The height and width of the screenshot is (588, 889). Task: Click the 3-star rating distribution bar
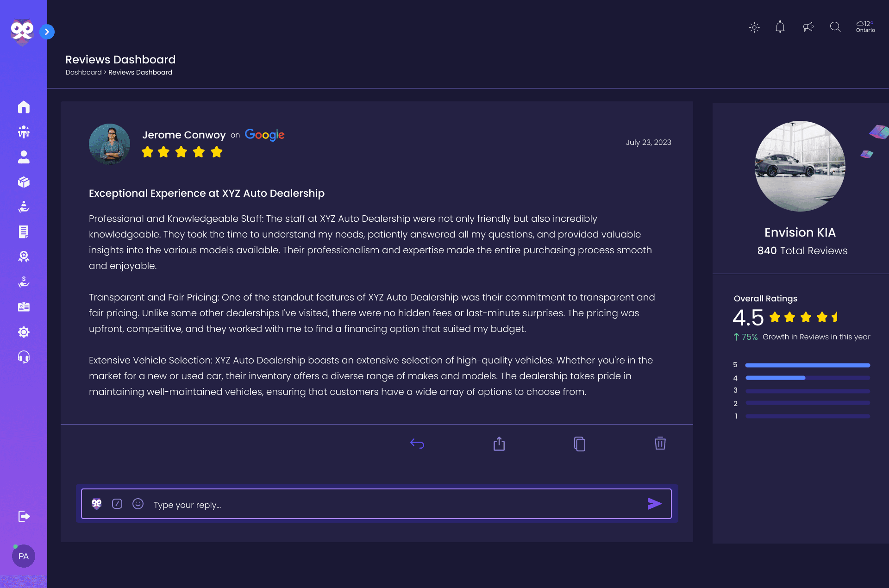click(x=808, y=391)
